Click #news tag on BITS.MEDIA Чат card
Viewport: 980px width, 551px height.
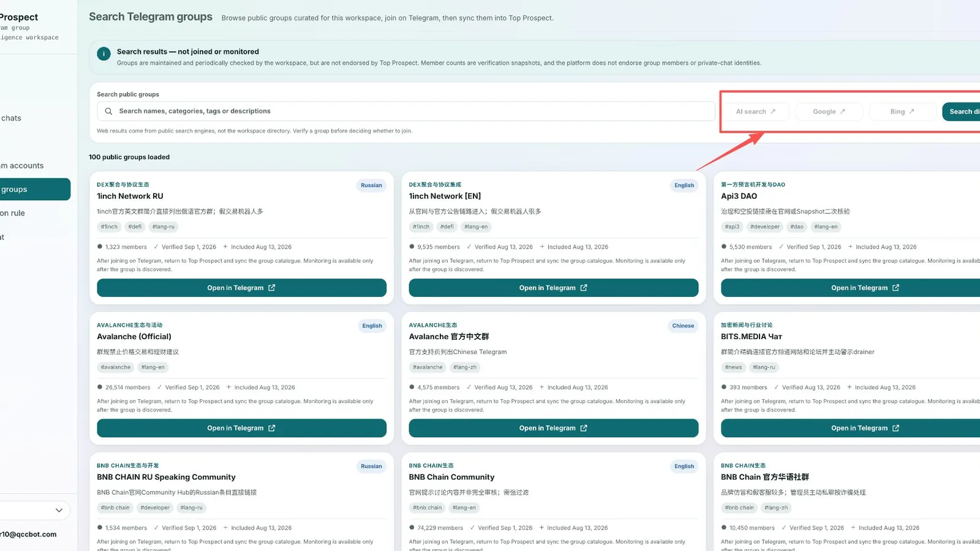734,367
